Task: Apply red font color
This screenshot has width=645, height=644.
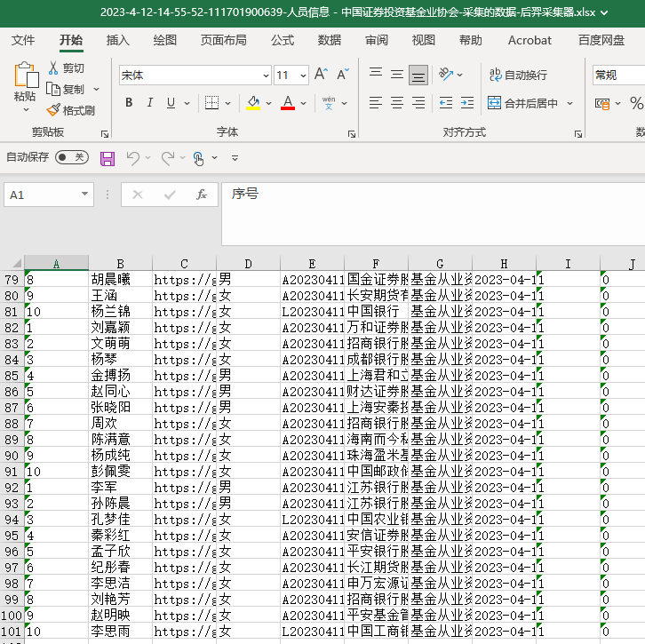Action: pyautogui.click(x=288, y=103)
